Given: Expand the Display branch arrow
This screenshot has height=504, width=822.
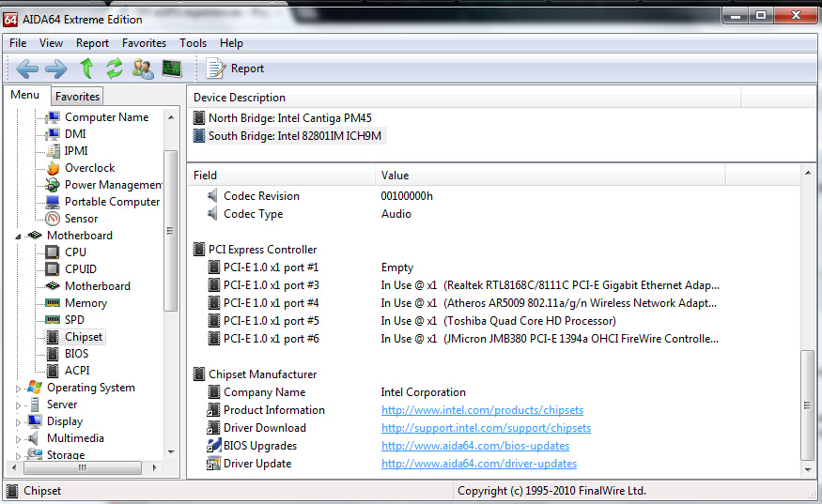Looking at the screenshot, I should click(x=18, y=422).
